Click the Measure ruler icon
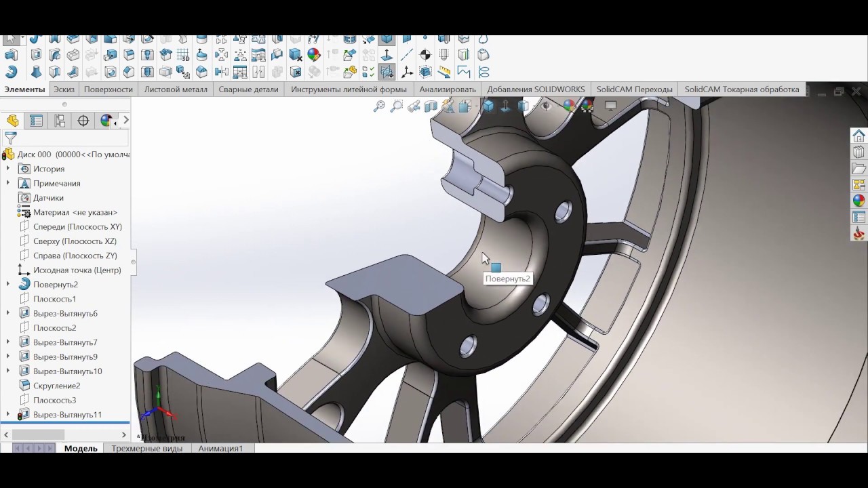The image size is (868, 488). click(444, 71)
